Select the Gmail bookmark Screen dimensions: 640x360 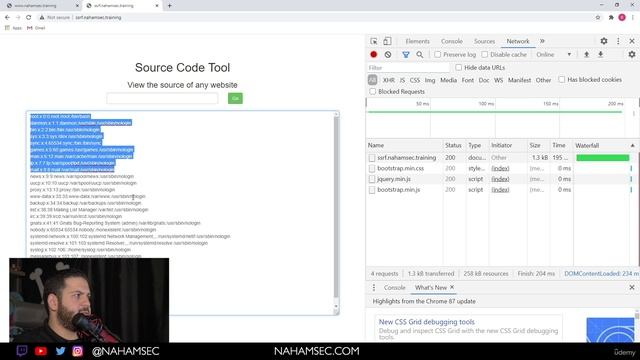pyautogui.click(x=36, y=28)
